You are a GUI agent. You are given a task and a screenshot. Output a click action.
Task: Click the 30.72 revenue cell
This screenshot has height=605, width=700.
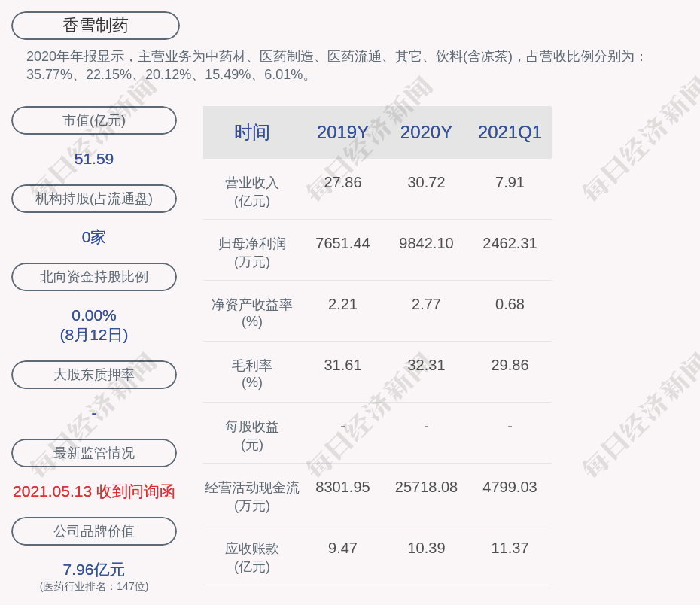(x=426, y=183)
